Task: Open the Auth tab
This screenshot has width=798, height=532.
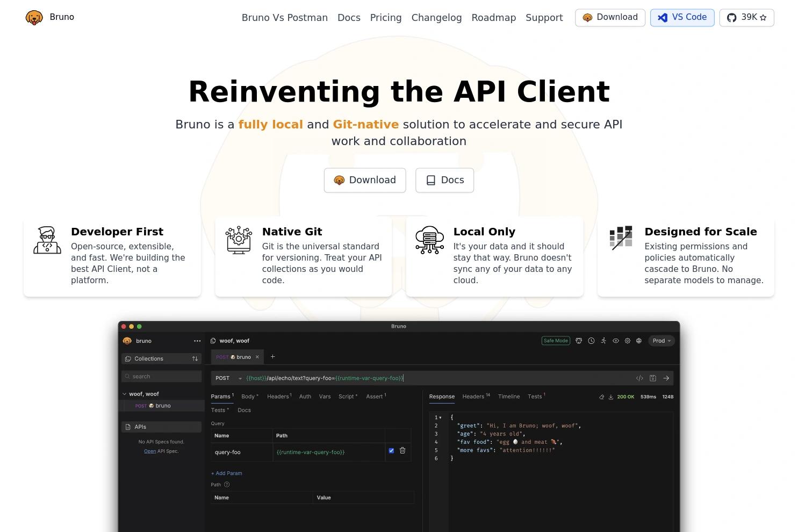Action: coord(305,397)
